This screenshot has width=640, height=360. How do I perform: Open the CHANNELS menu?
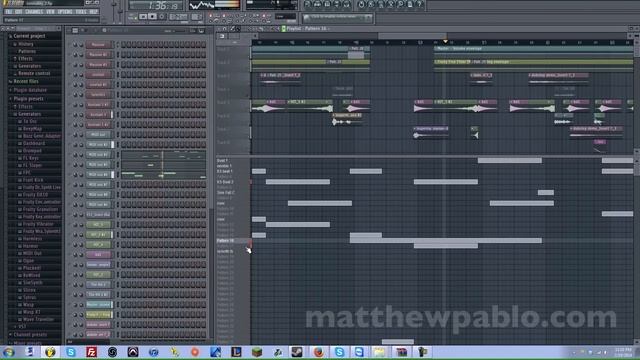[34, 12]
